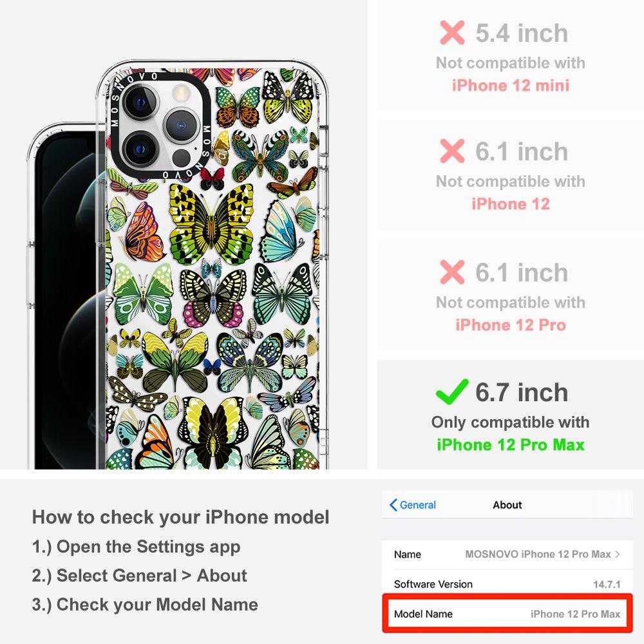Click the camera flash on the phone

coord(180,93)
